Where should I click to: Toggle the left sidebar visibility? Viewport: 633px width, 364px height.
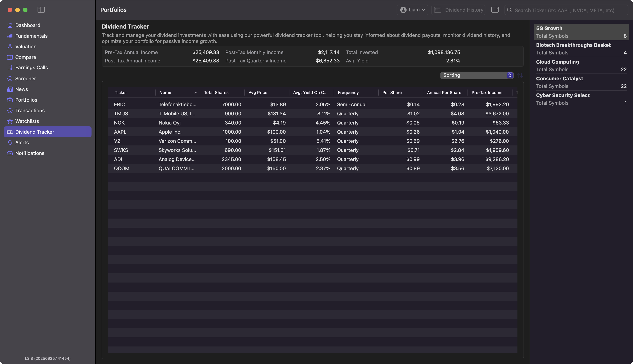coord(41,10)
